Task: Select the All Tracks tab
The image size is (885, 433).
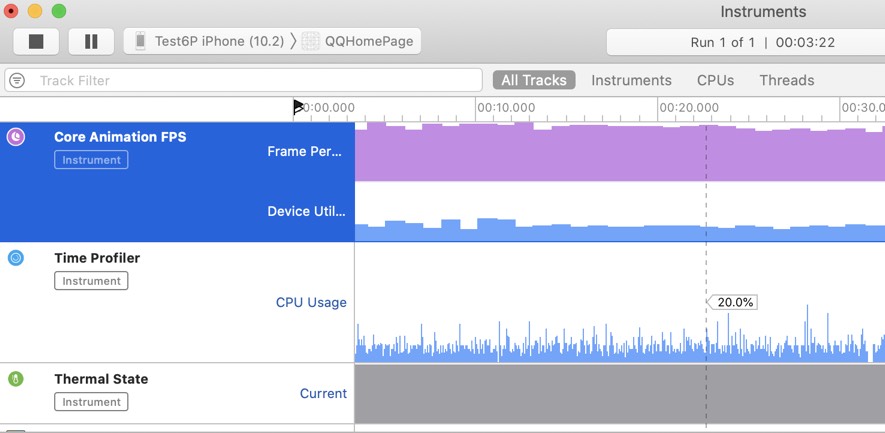Action: pyautogui.click(x=533, y=80)
